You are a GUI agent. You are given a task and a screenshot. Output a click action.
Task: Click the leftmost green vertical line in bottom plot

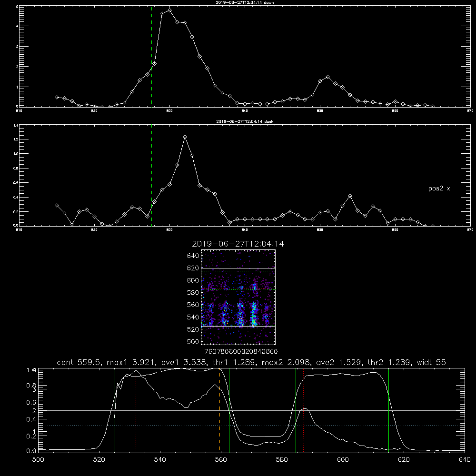[115, 410]
